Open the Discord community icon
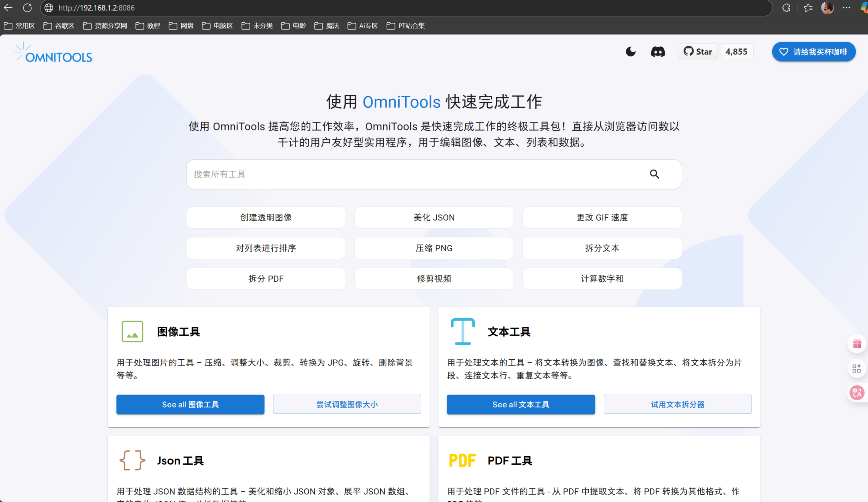The width and height of the screenshot is (868, 502). coord(658,52)
